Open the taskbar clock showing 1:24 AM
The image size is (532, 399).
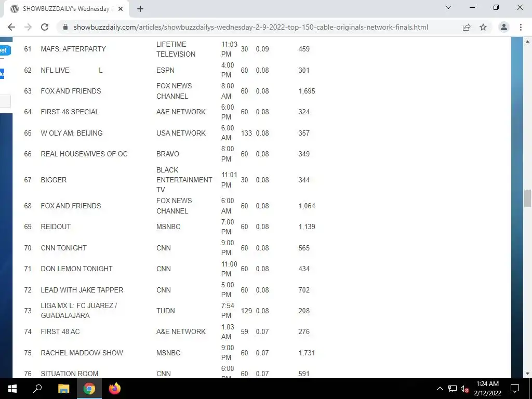pos(487,389)
